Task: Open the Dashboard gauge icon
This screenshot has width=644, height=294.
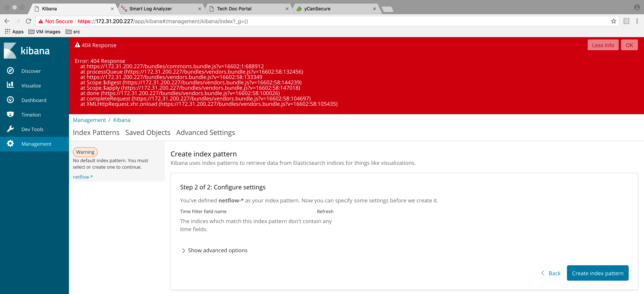Action: tap(10, 100)
